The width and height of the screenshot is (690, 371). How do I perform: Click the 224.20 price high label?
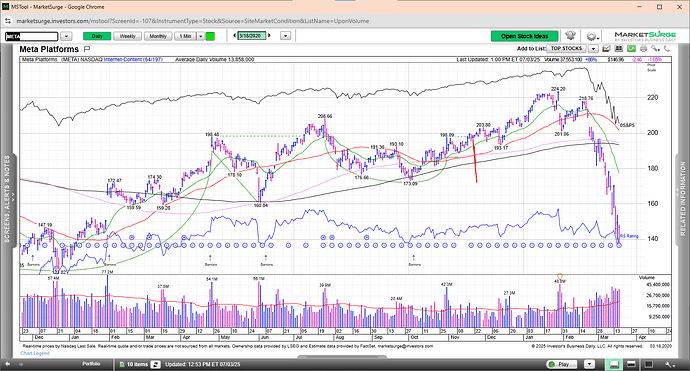pyautogui.click(x=558, y=89)
